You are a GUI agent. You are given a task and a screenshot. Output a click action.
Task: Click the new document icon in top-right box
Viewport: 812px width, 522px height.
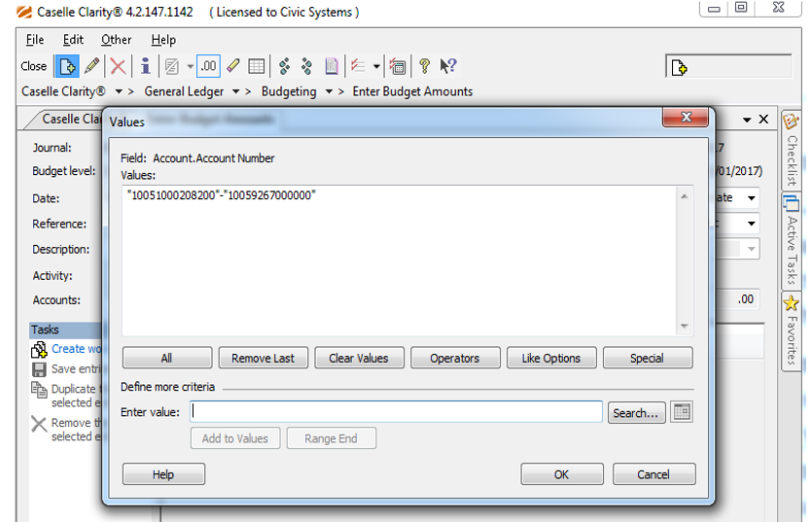pyautogui.click(x=679, y=68)
